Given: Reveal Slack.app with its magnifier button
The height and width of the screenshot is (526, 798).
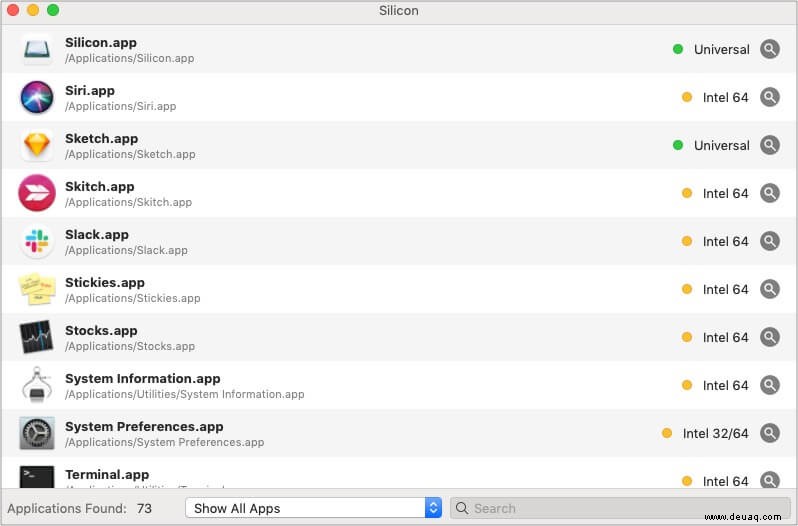Looking at the screenshot, I should [770, 241].
